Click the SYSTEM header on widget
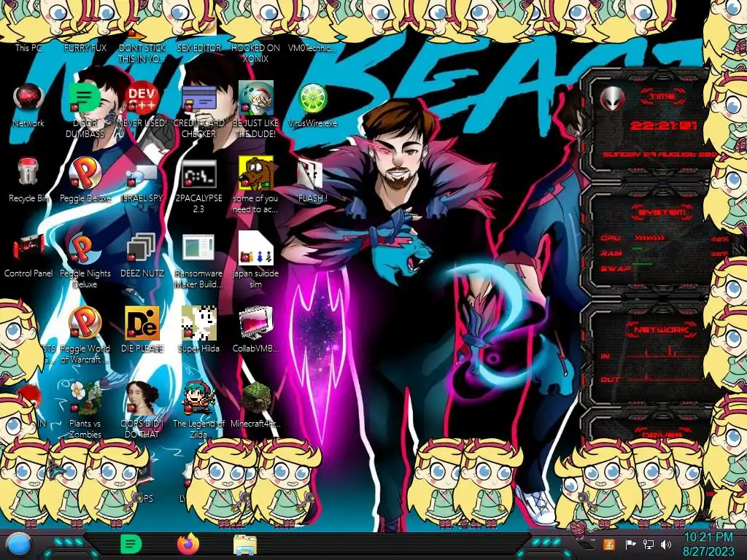Image resolution: width=747 pixels, height=560 pixels. [x=662, y=212]
